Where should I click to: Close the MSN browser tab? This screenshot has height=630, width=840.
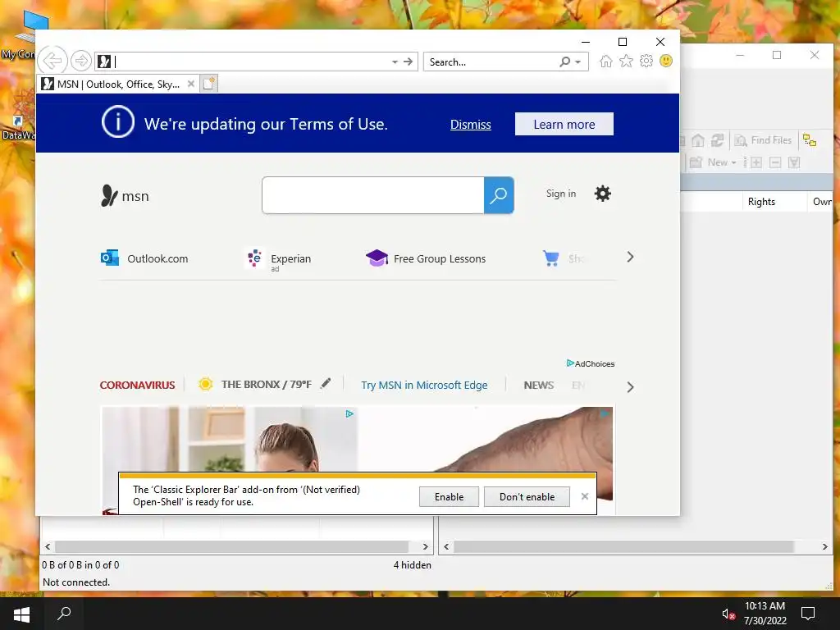pyautogui.click(x=190, y=84)
